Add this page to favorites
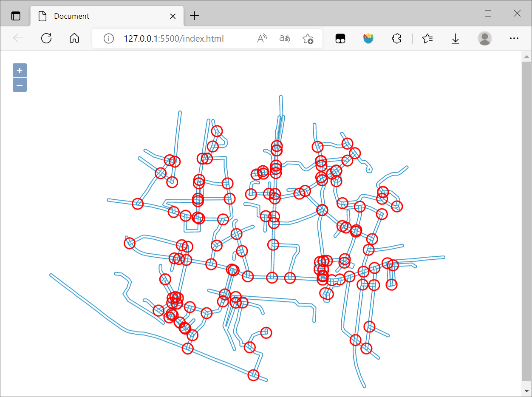 (308, 39)
